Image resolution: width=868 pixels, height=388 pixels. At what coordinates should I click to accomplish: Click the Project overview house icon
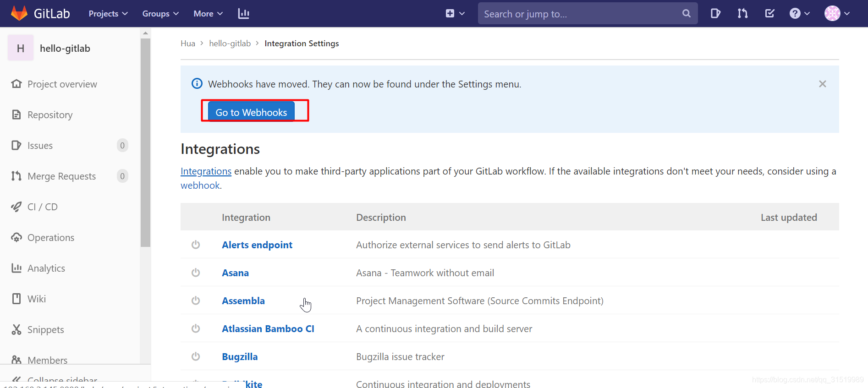[16, 84]
